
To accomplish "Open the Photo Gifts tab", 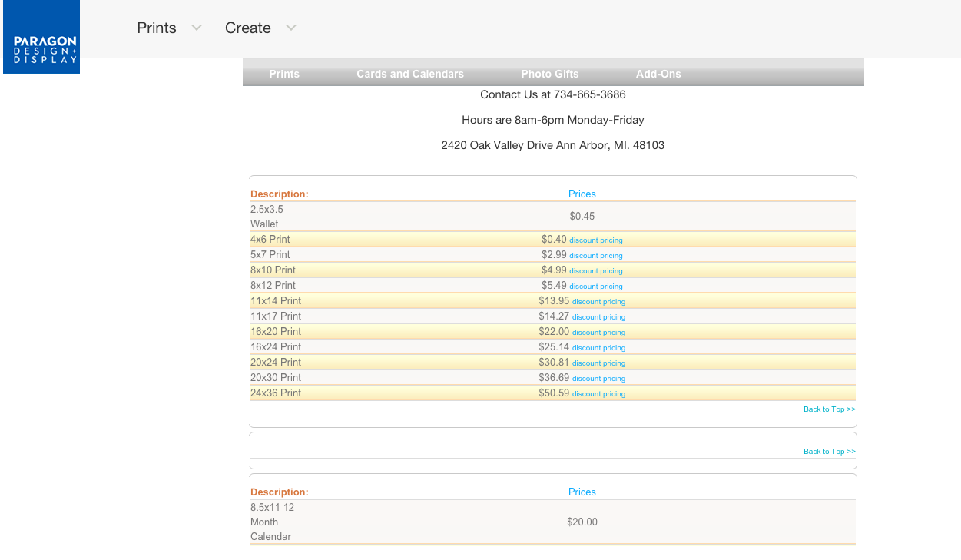I will click(550, 74).
